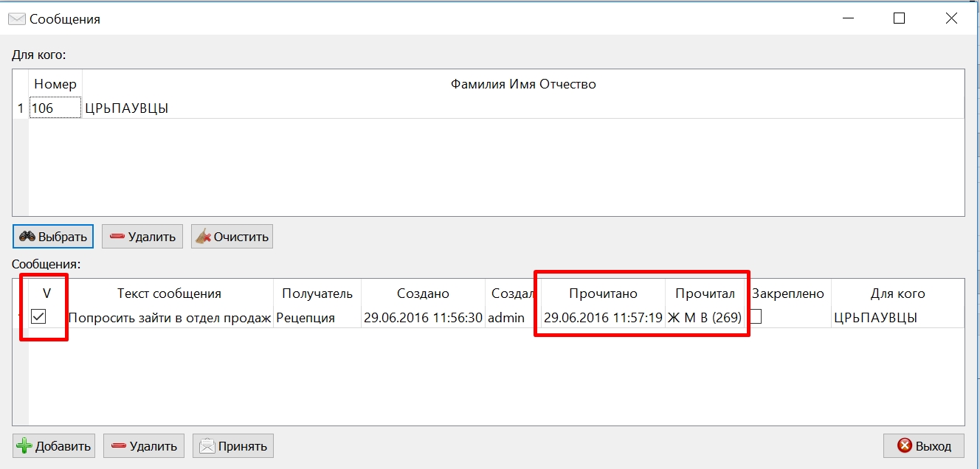This screenshot has height=469, width=980.
Task: Select the recipient cell Рецепция
Action: [x=317, y=318]
